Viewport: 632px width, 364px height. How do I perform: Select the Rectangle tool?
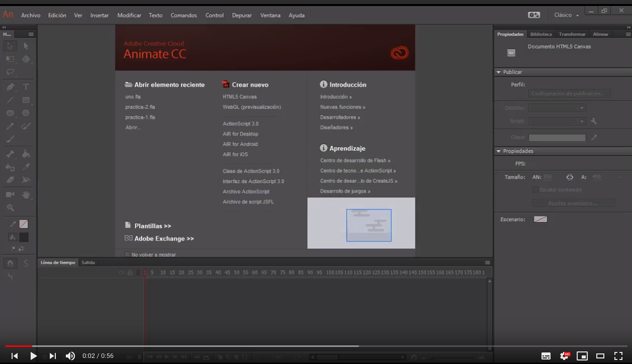point(26,100)
